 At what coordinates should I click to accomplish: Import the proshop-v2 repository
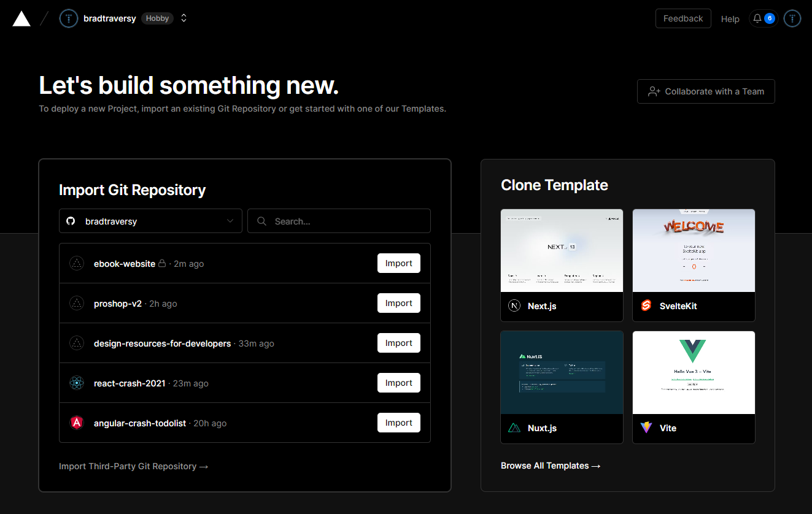(399, 303)
